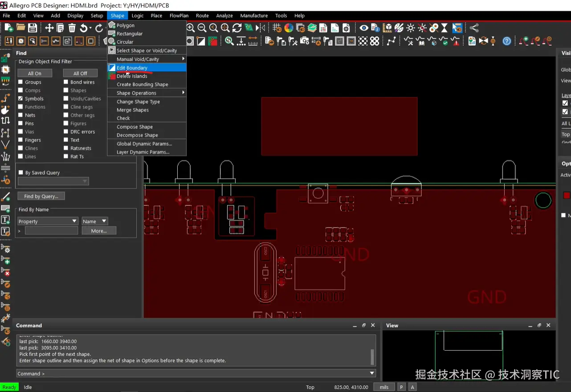Select the Move tool icon
The image size is (571, 392).
tap(49, 28)
